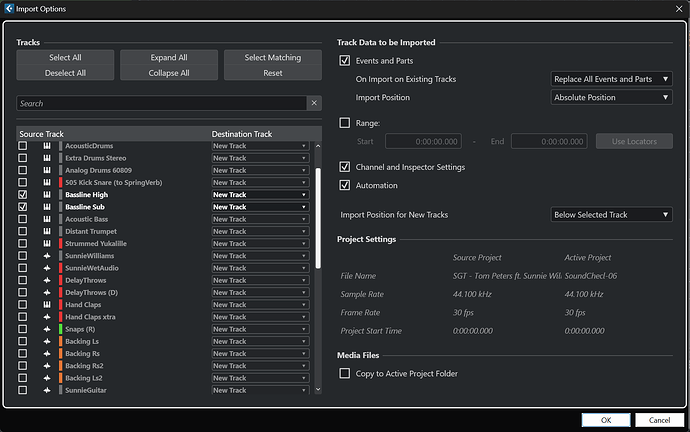Enable the Range checkbox
Viewport: 690px width, 432px height.
click(345, 123)
